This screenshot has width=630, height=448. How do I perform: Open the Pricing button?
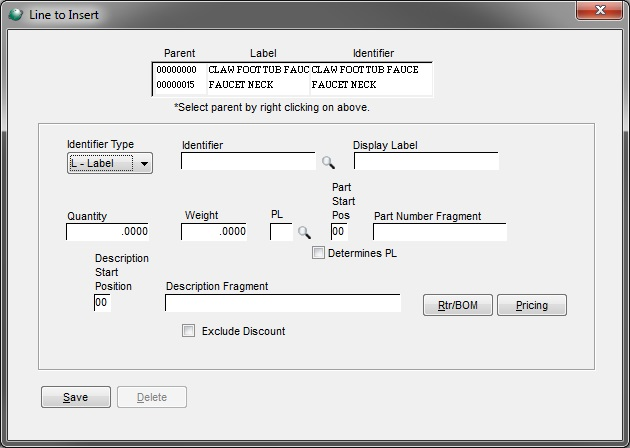532,305
